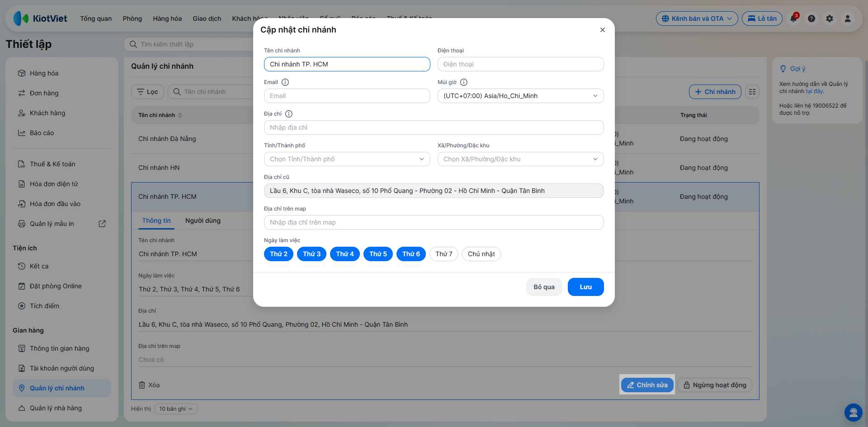Open the 10 bản ghi page size dropdown
Screen dimensions: 868x427
[x=176, y=409]
